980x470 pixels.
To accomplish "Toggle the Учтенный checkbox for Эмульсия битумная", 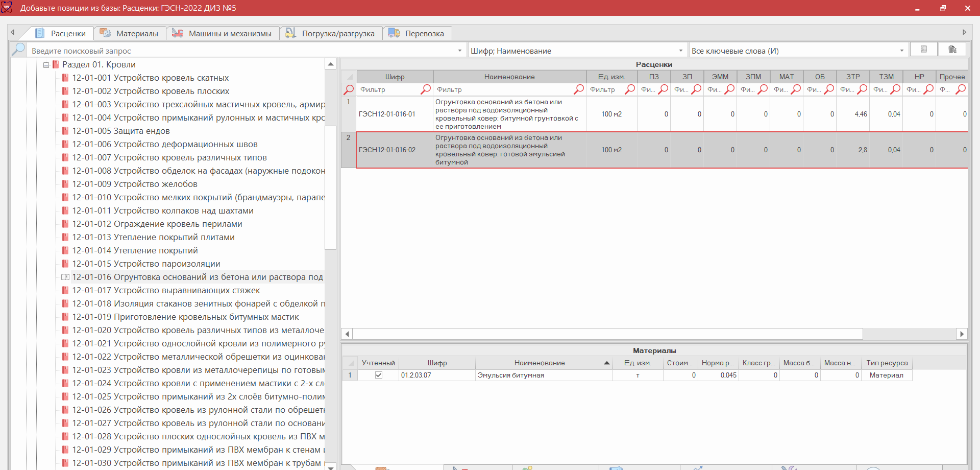I will point(379,375).
